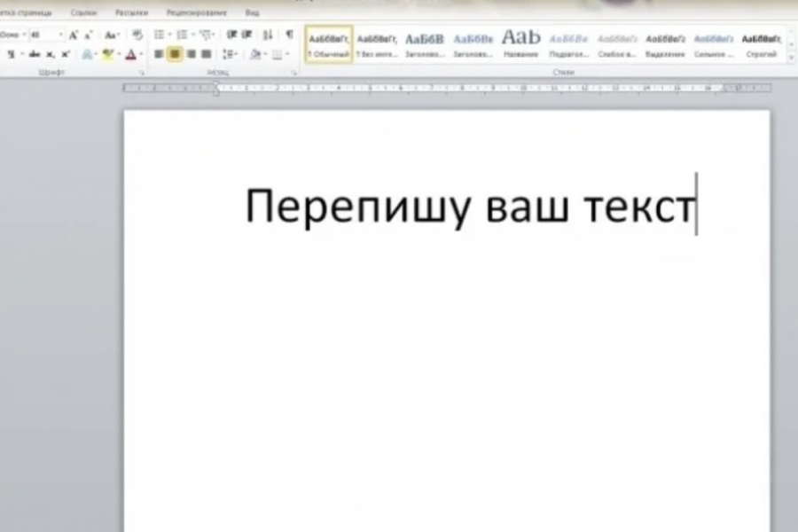The height and width of the screenshot is (532, 798).
Task: Expand shading color dropdown arrow
Action: pyautogui.click(x=265, y=54)
